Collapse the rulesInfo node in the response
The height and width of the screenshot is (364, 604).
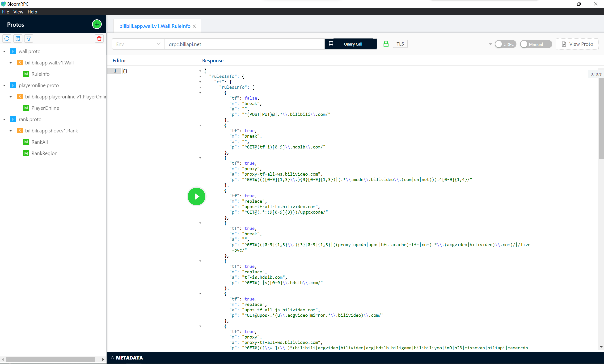(x=201, y=76)
